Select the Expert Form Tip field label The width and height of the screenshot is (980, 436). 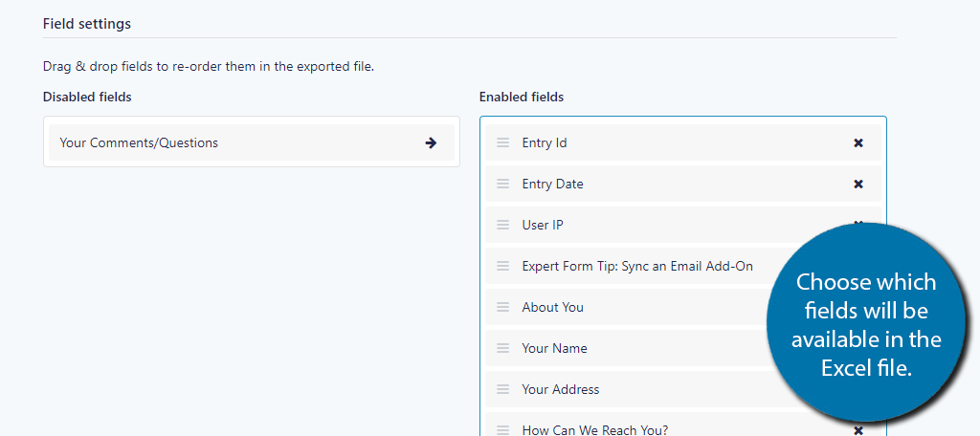tap(637, 266)
